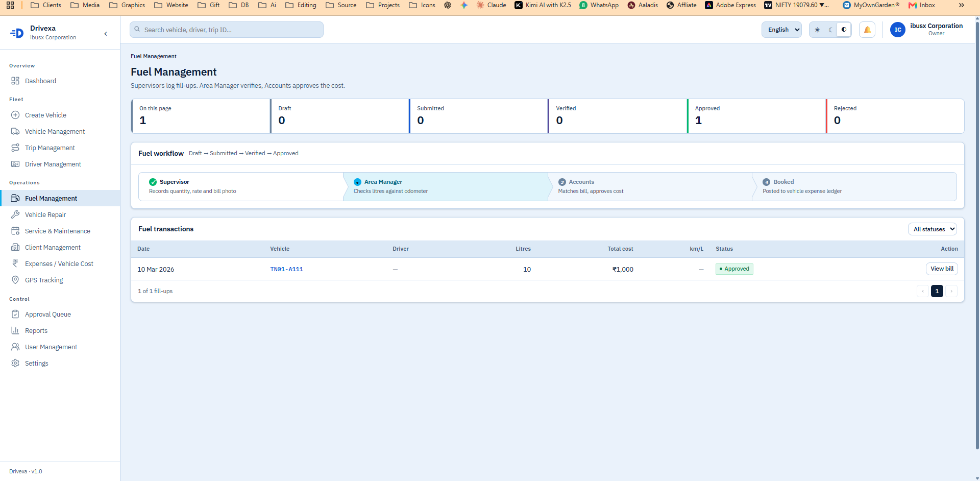The image size is (980, 481).
Task: Click the Approval Queue clipboard icon
Action: (15, 314)
